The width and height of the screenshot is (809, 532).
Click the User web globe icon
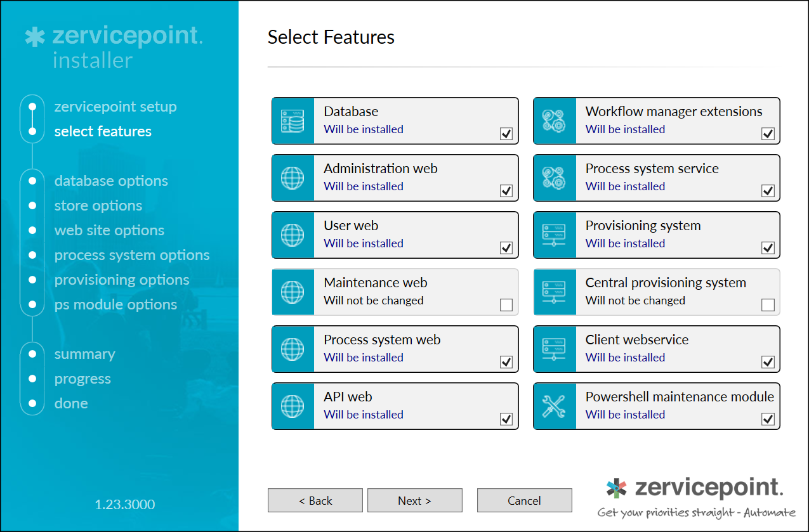click(293, 235)
